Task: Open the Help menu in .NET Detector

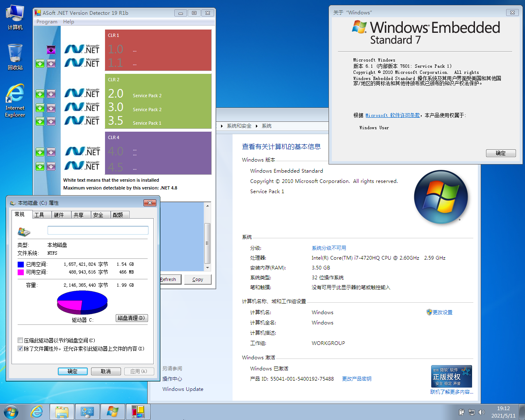Action: coord(68,22)
